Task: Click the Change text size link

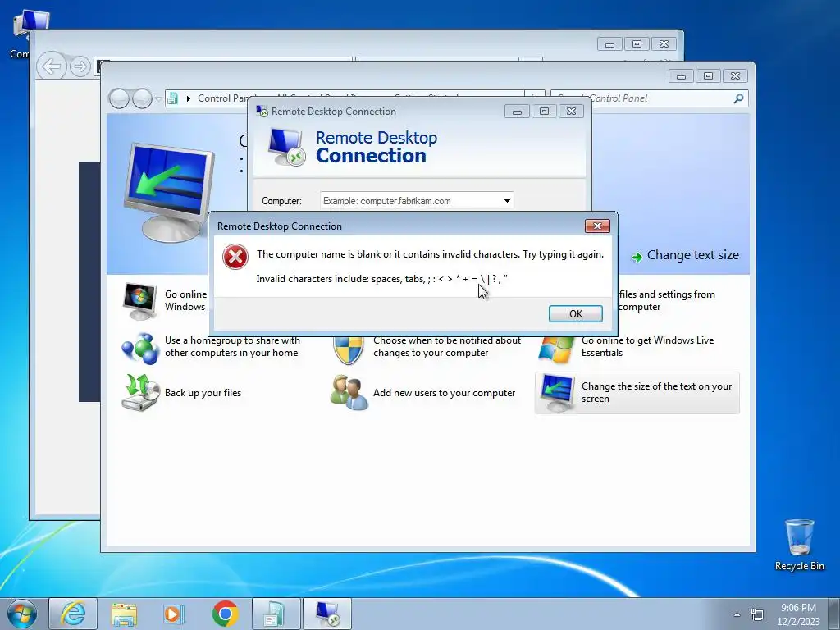Action: coord(692,255)
